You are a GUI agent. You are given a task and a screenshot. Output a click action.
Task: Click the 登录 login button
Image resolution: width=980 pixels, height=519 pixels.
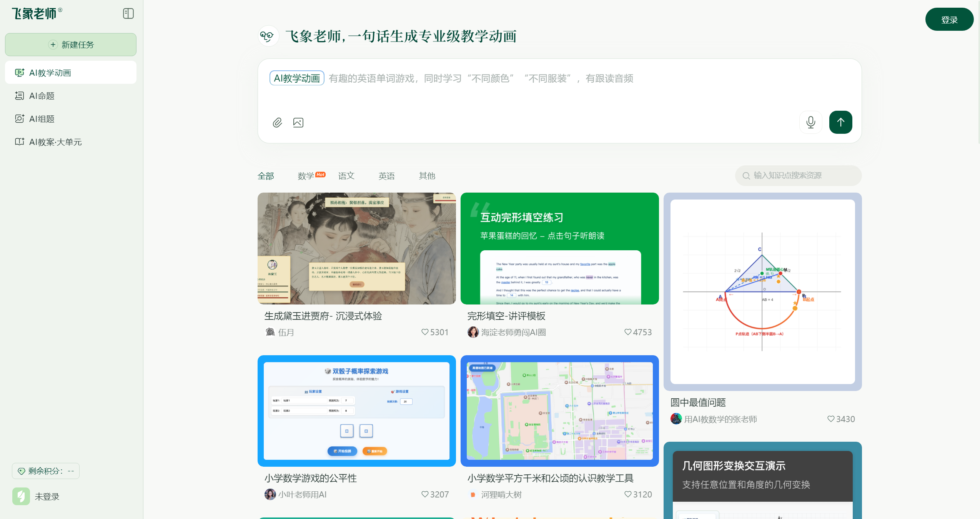(949, 19)
